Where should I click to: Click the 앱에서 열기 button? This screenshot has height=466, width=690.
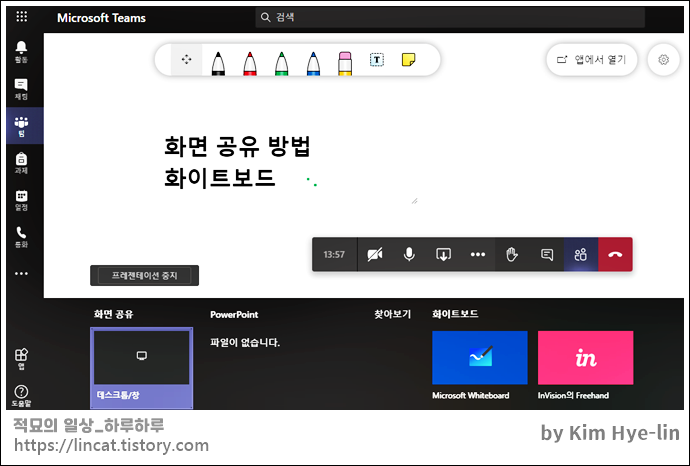(x=592, y=59)
